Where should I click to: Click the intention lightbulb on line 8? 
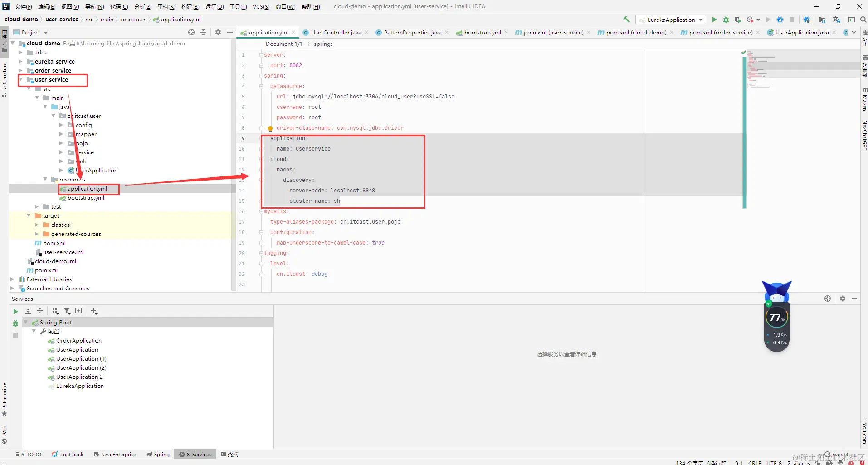(x=270, y=128)
